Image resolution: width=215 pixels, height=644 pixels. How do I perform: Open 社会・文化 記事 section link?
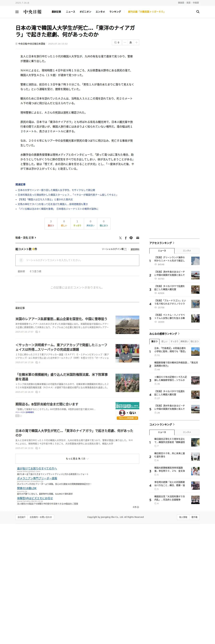pos(25,238)
